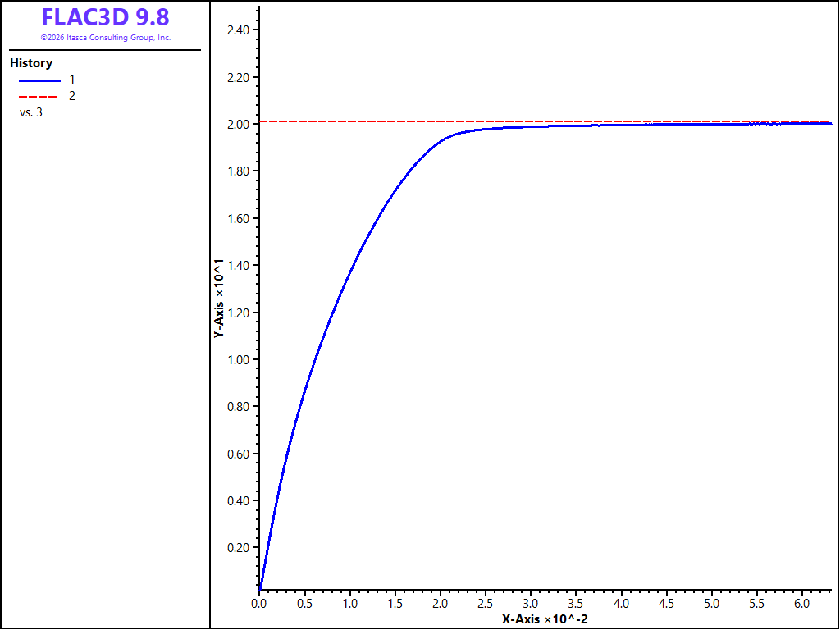Click the 0.20 tick label on Y axis

[238, 547]
